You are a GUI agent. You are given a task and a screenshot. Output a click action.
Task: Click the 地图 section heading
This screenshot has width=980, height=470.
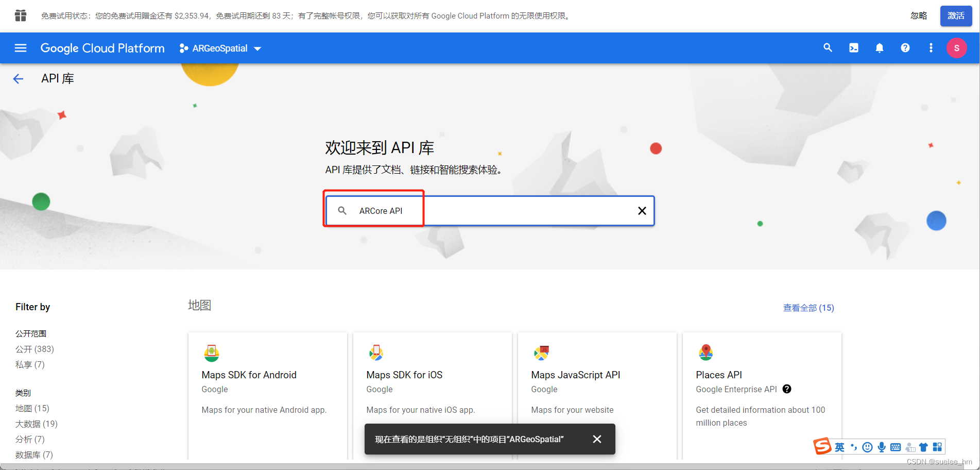tap(199, 305)
